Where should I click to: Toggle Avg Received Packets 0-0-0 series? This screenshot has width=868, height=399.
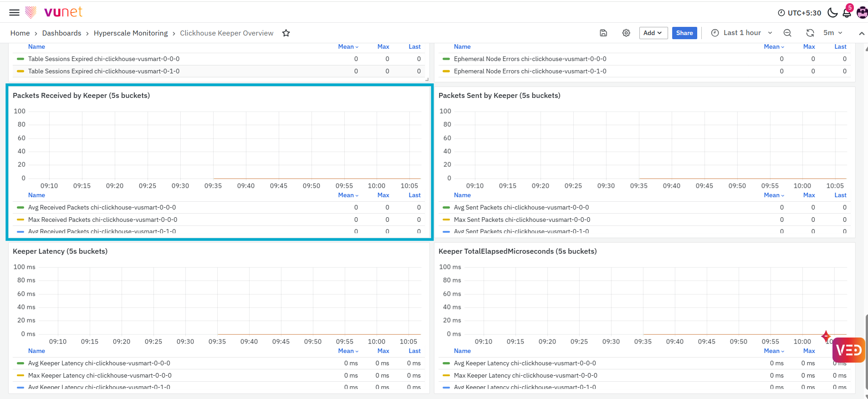(102, 207)
